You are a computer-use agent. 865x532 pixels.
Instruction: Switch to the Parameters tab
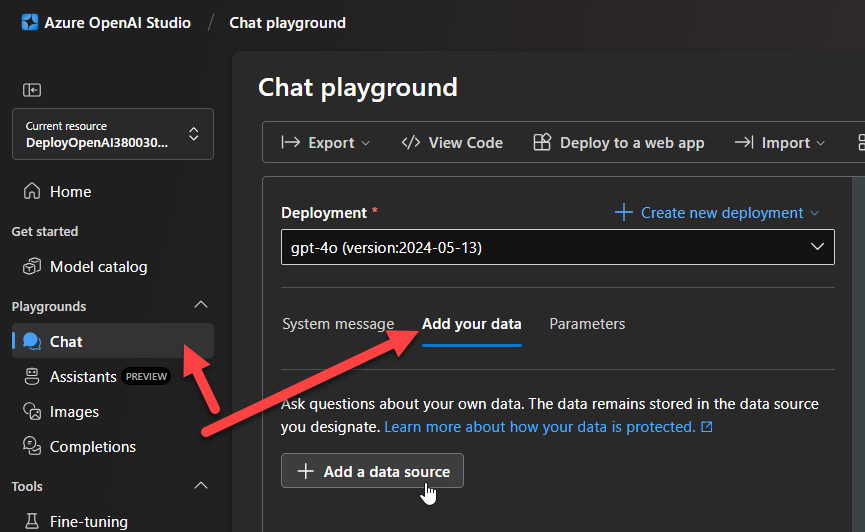(x=587, y=324)
